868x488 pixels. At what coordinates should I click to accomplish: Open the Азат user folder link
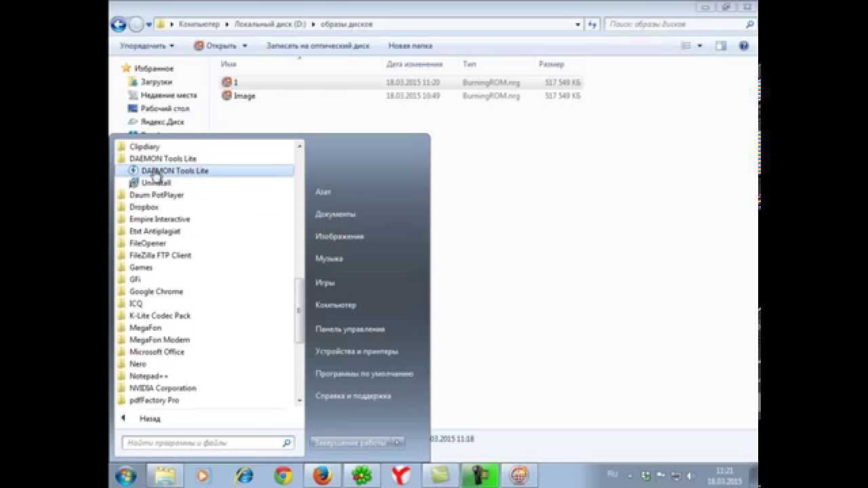click(x=323, y=192)
